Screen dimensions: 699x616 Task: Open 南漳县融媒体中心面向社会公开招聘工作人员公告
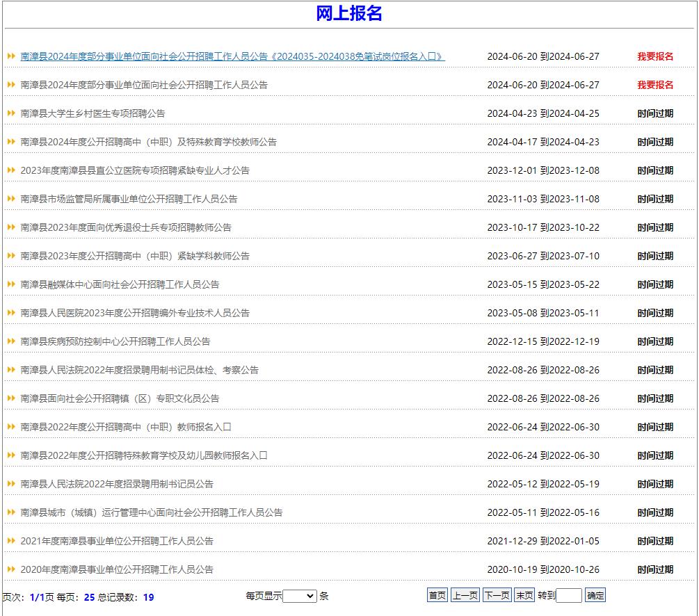pyautogui.click(x=120, y=285)
